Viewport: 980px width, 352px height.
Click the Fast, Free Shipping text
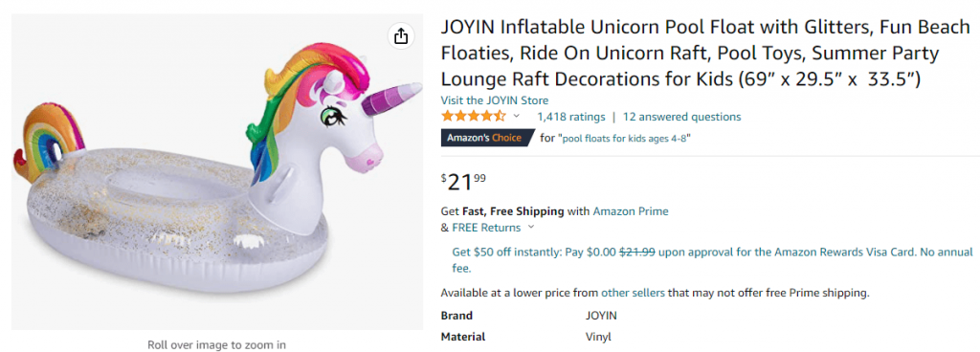point(513,211)
